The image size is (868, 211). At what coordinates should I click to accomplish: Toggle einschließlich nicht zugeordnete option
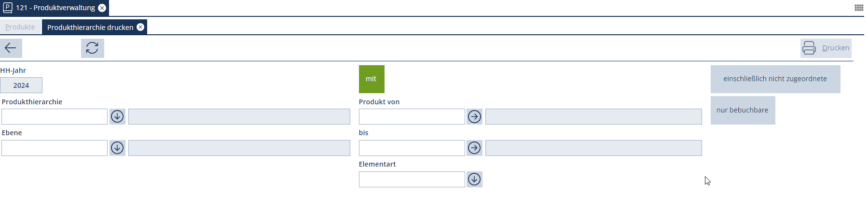pos(775,79)
